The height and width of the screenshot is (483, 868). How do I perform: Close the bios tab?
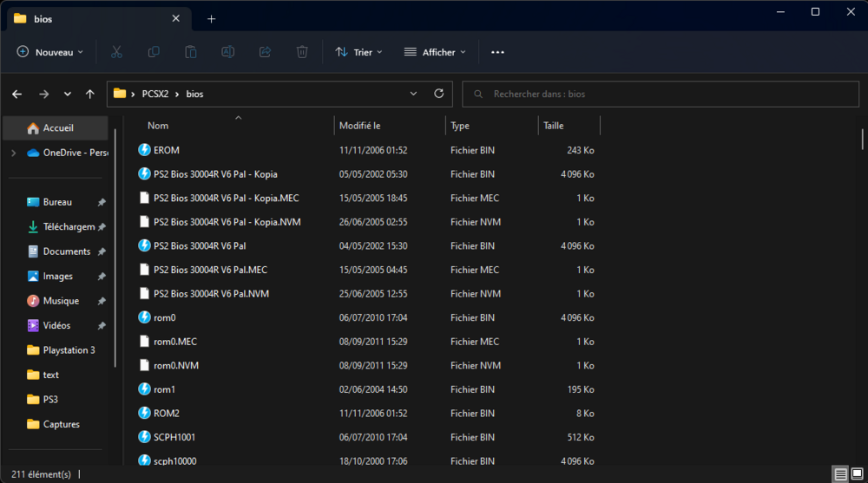tap(176, 18)
